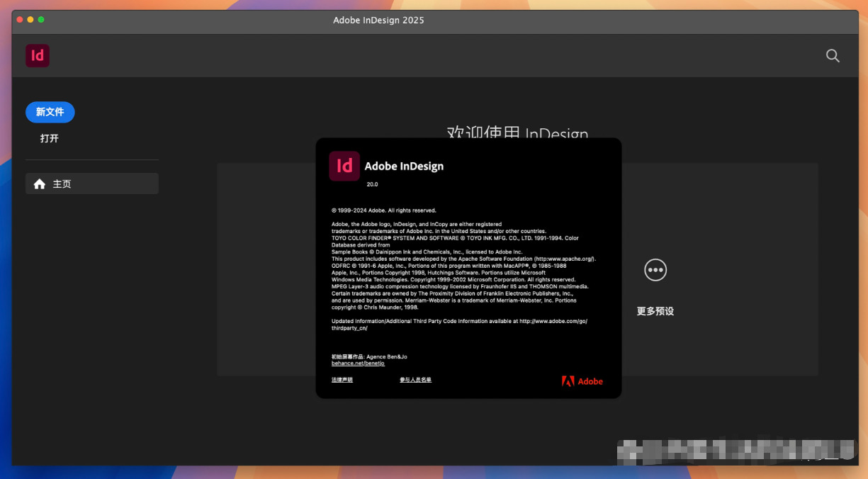This screenshot has width=868, height=479.
Task: Open the search magnifier icon
Action: point(833,56)
